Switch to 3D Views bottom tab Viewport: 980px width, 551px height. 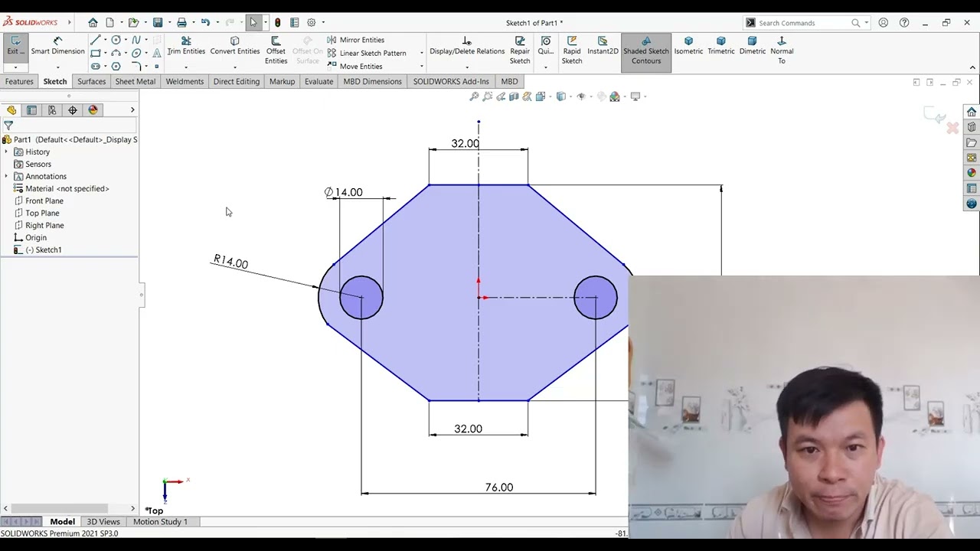point(103,521)
